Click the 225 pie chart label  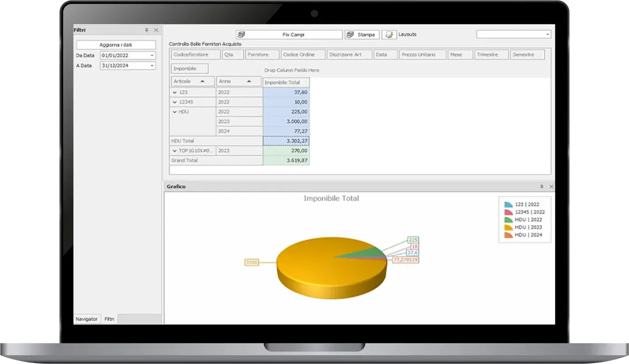point(413,239)
